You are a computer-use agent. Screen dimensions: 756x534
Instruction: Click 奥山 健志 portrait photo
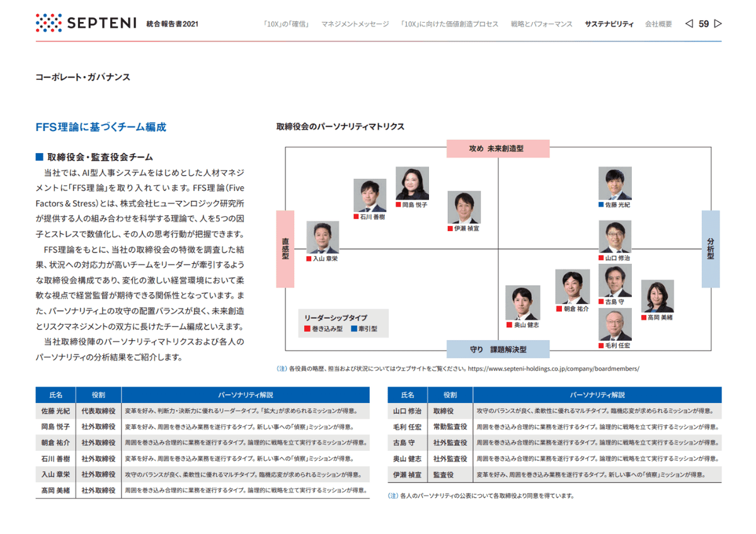(523, 303)
